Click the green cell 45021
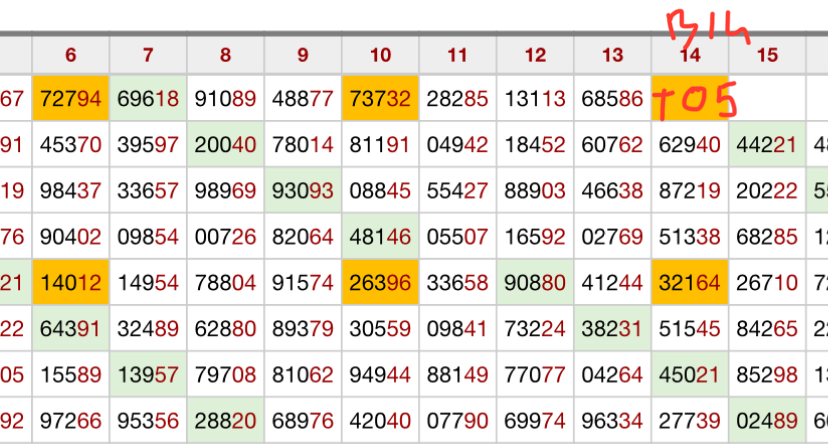The image size is (828, 444). [689, 375]
